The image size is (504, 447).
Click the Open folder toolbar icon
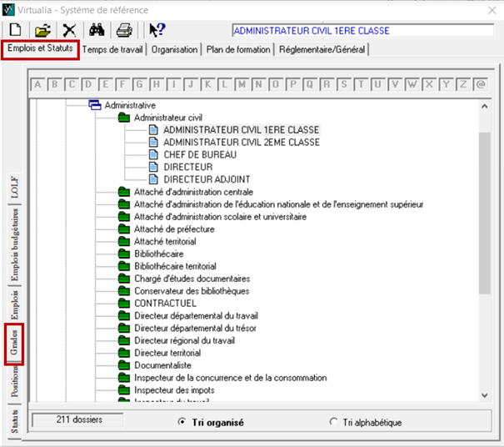click(x=42, y=31)
